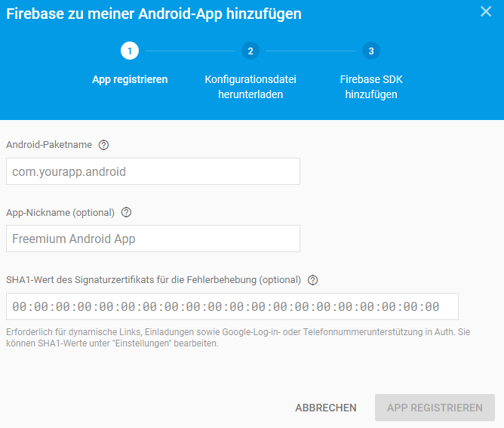The height and width of the screenshot is (428, 504).
Task: Select step 1 circle in the stepper
Action: [130, 51]
